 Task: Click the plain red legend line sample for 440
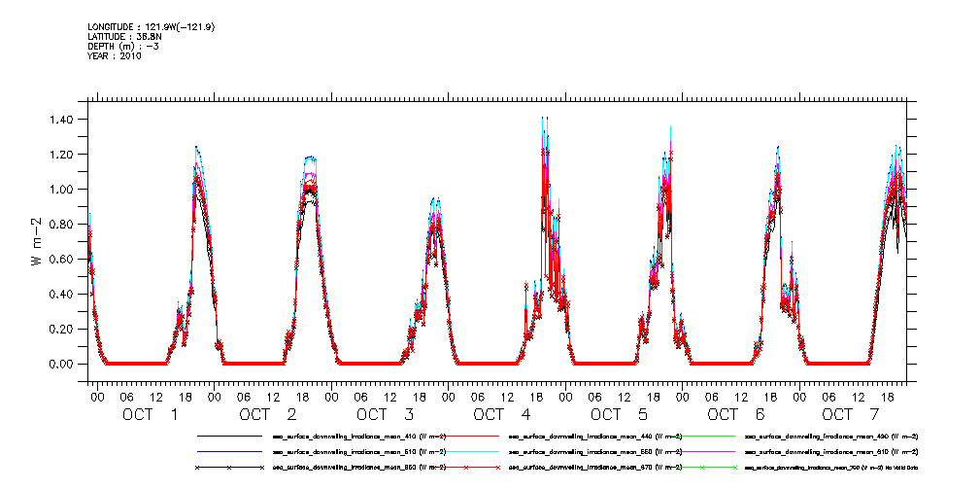coord(465,436)
